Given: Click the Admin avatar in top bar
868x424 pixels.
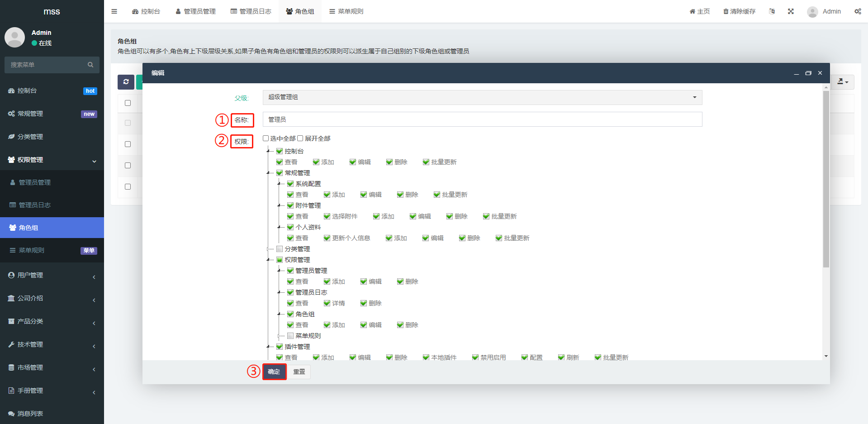Looking at the screenshot, I should point(812,12).
